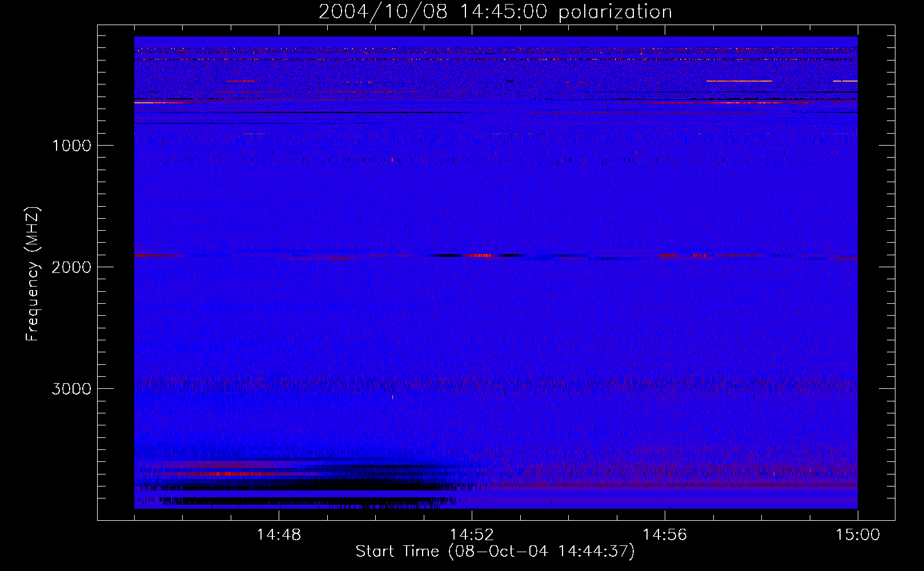Viewport: 924px width, 571px height.
Task: Click the 14:56 time tick label
Action: point(665,535)
